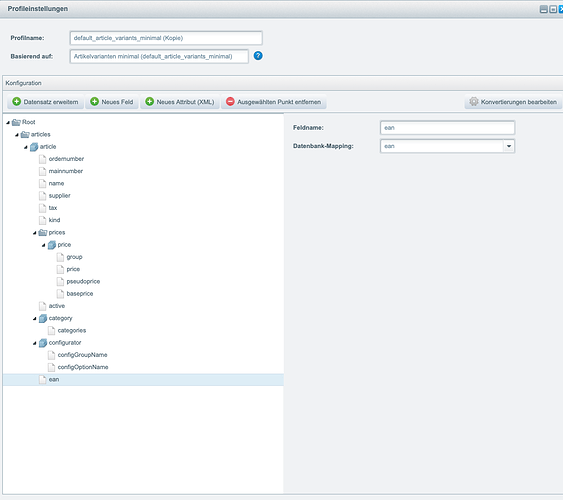Screen dimensions: 563x500
Task: Select the supplier tree entry
Action: [60, 196]
